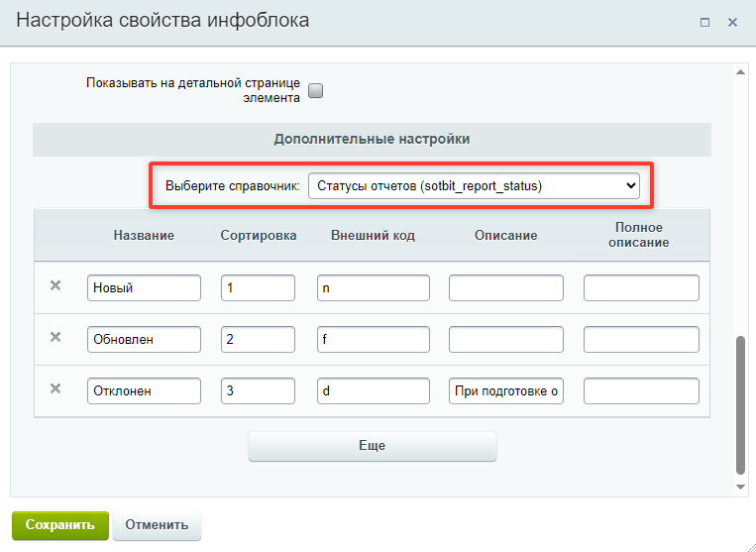Edit the Сортировка field with value 1
The width and height of the screenshot is (756, 552).
258,287
